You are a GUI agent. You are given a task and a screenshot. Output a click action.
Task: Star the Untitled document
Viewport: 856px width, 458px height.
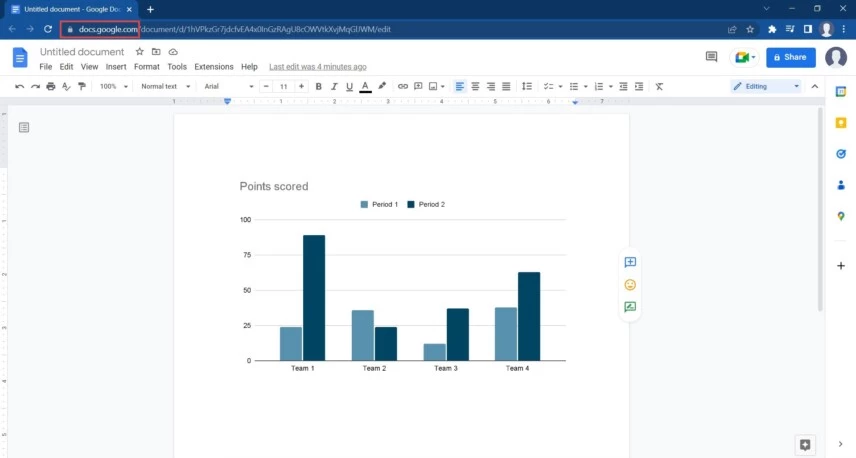(140, 52)
